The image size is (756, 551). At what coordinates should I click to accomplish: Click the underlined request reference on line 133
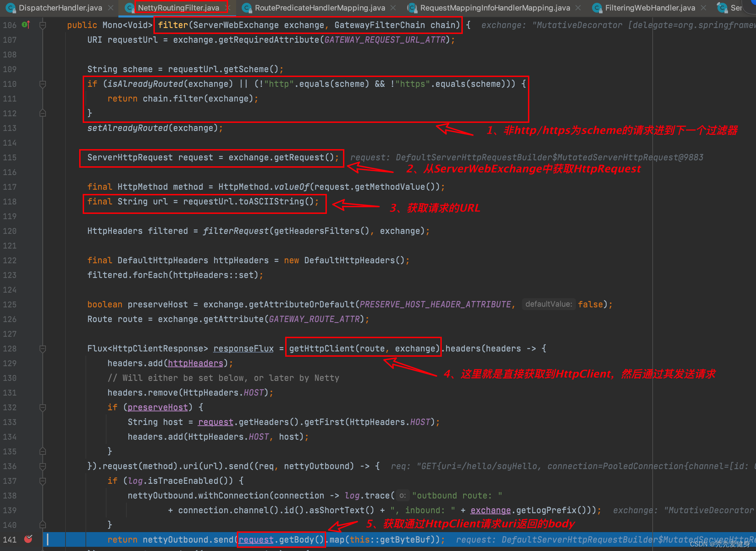pos(215,422)
